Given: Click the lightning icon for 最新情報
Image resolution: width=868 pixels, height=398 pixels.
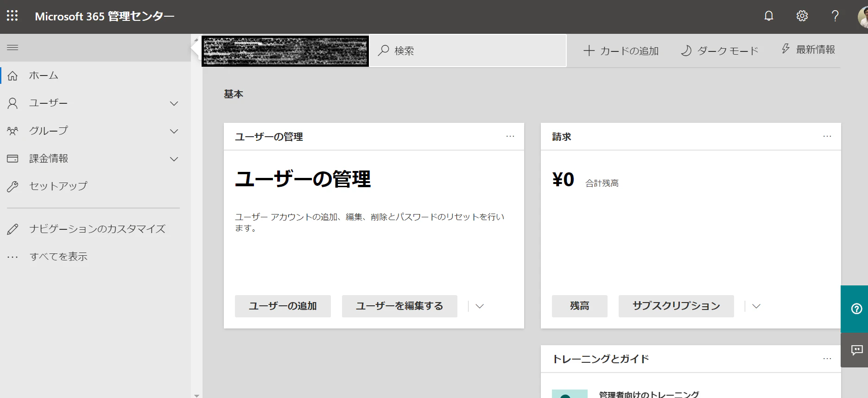Looking at the screenshot, I should (786, 49).
